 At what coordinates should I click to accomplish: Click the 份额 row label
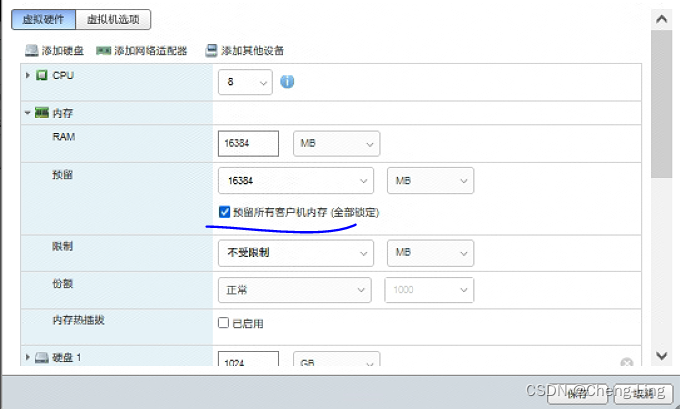[x=62, y=284]
